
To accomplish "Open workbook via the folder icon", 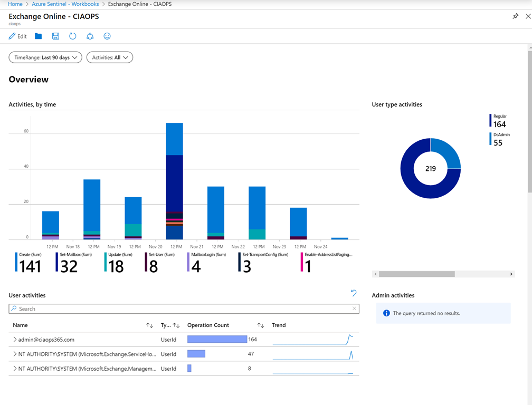I will (39, 36).
